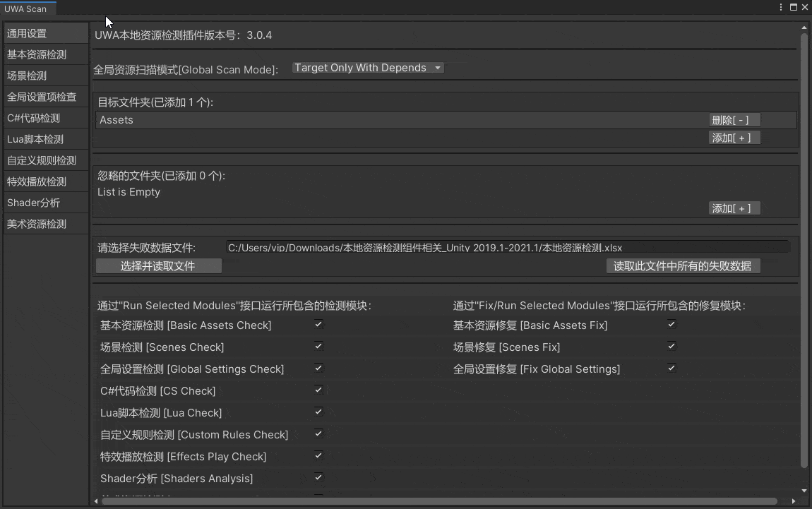Image resolution: width=812 pixels, height=509 pixels.
Task: Toggle Basic Assets Check checkbox
Action: [x=318, y=325]
